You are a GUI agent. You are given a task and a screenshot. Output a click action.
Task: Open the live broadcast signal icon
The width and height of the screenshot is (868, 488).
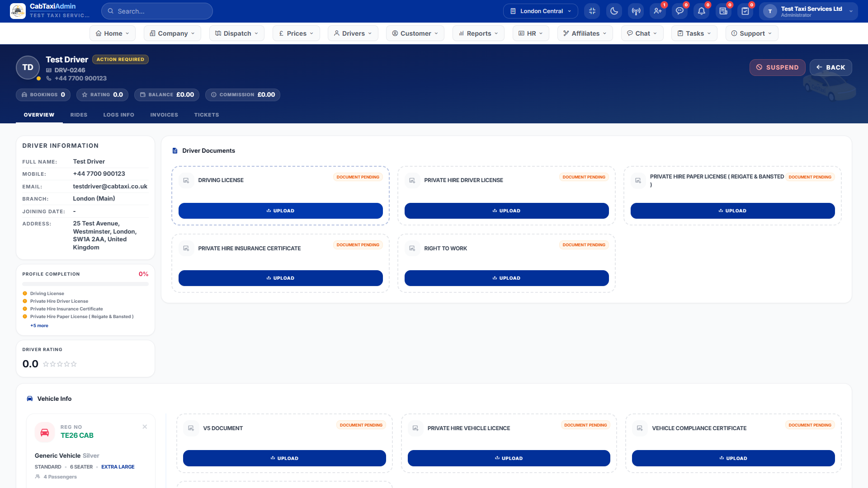(x=636, y=11)
